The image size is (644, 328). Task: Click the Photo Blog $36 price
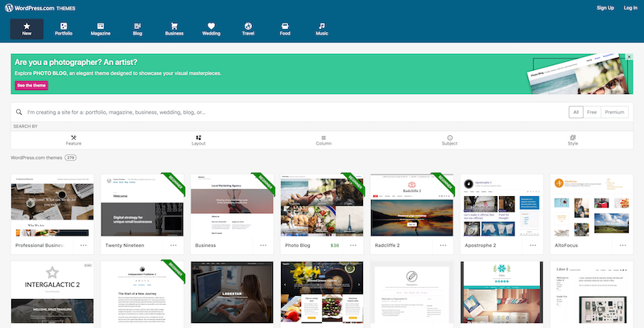coord(335,245)
